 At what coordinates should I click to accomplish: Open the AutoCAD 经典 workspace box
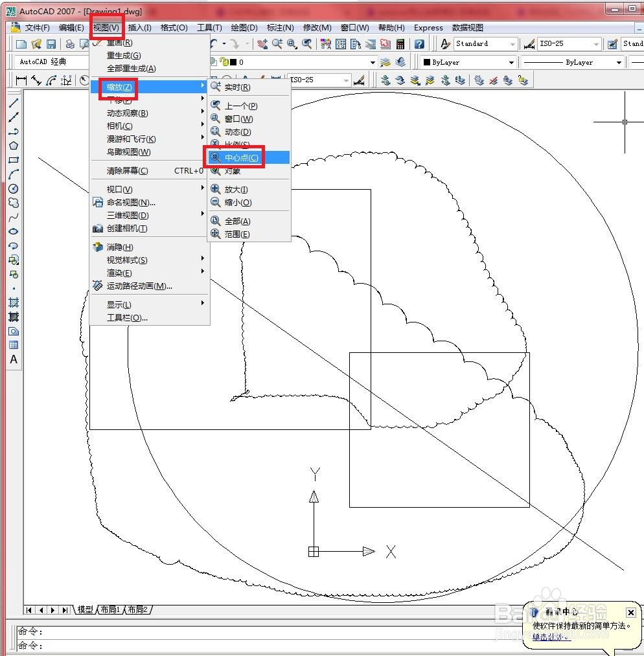[52, 62]
